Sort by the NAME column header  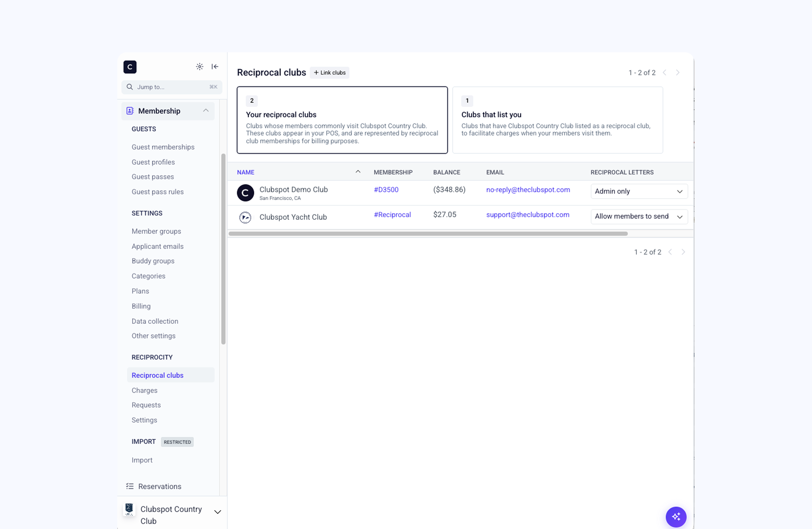tap(246, 172)
